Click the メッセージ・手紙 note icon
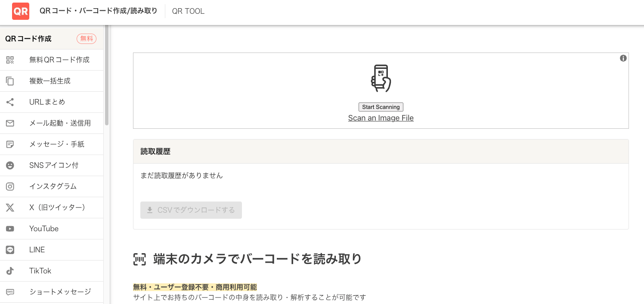Screen dimensions: 644x304 coord(10,144)
